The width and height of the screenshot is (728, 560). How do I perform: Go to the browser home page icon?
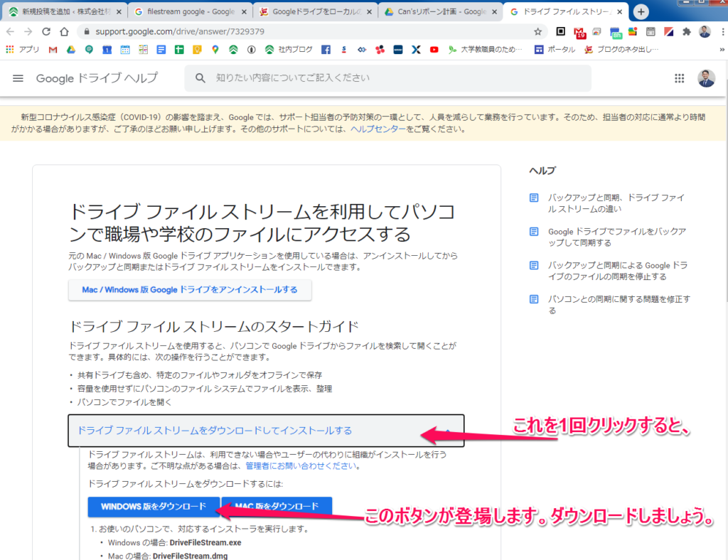click(64, 31)
